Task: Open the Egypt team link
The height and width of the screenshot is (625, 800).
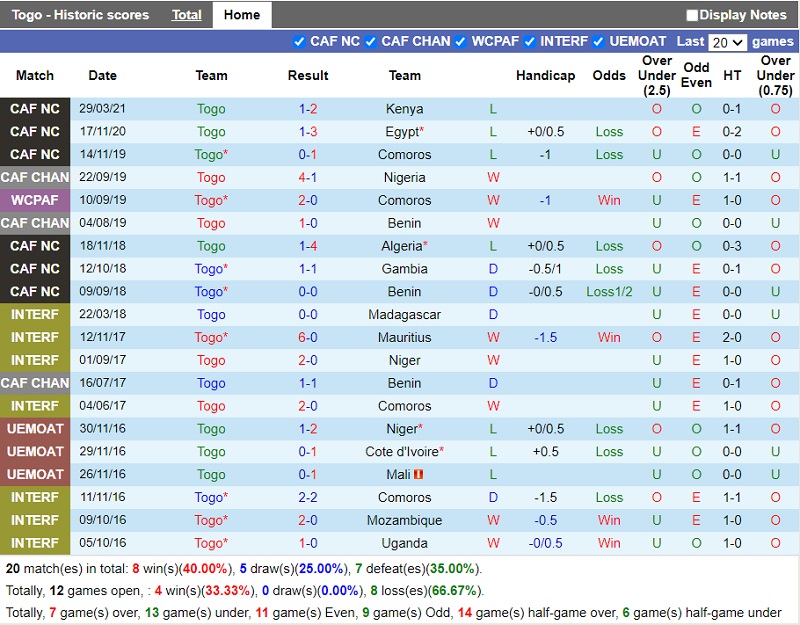Action: [402, 132]
